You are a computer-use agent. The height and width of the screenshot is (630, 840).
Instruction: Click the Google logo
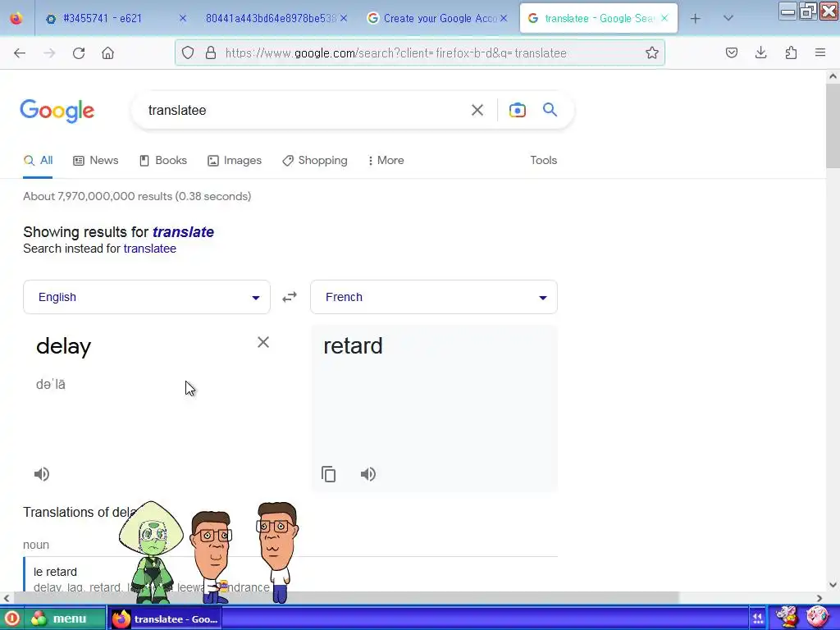pyautogui.click(x=57, y=111)
